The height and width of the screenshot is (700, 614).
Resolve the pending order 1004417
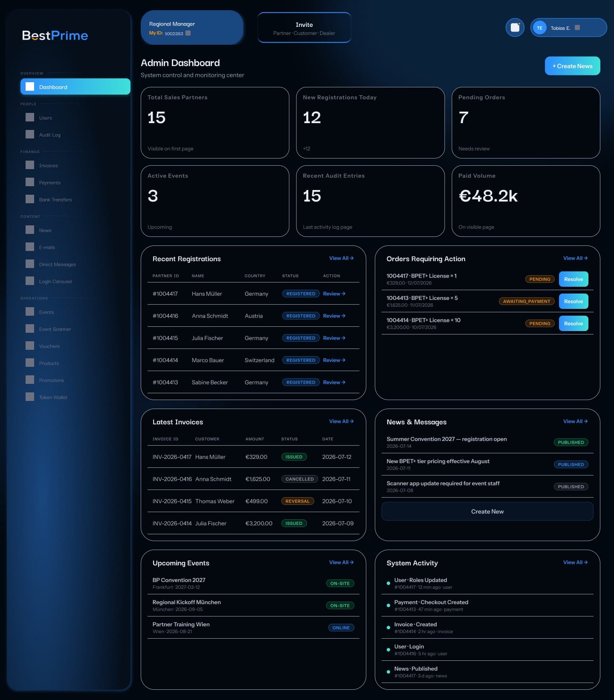click(x=573, y=279)
